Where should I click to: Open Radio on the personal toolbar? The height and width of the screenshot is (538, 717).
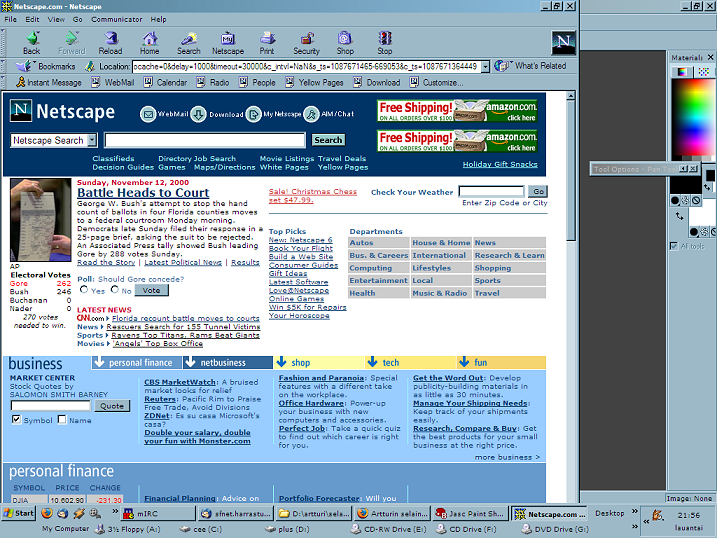coord(213,82)
